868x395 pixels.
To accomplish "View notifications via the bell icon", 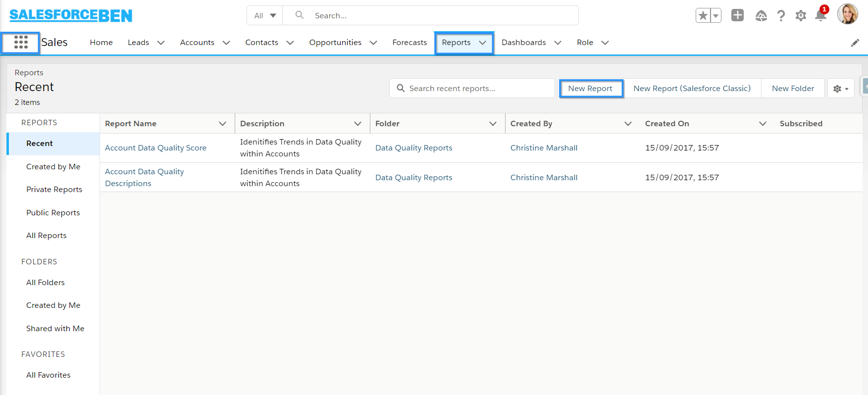I will pos(820,16).
